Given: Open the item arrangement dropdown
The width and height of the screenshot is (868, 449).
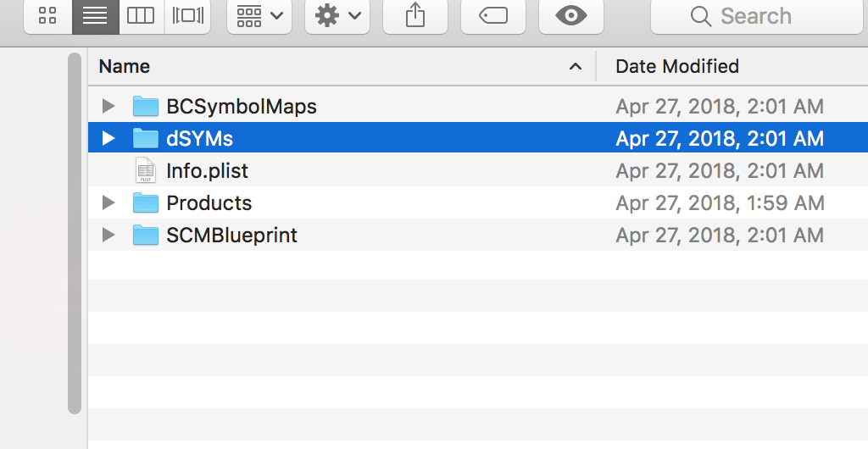Looking at the screenshot, I should tap(259, 16).
